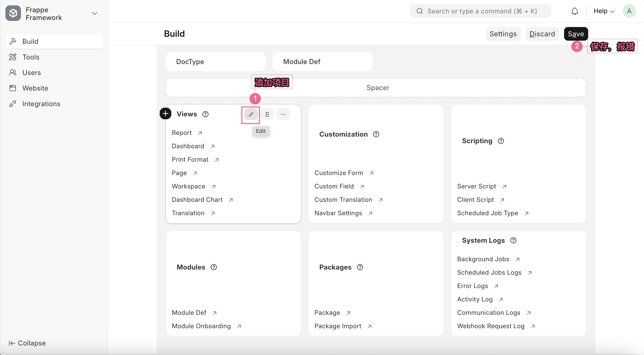The image size is (644, 355).
Task: Expand the Frappe Framework workspace switcher chevron
Action: [95, 13]
